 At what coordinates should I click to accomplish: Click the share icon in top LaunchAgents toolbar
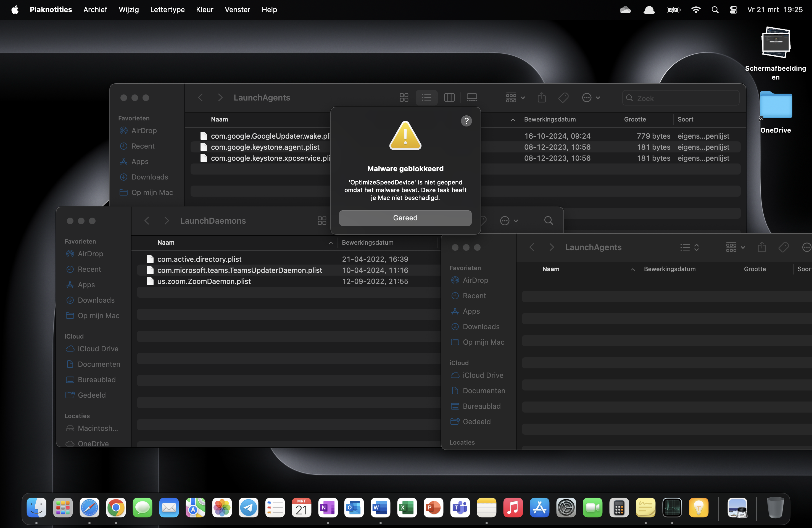point(541,98)
